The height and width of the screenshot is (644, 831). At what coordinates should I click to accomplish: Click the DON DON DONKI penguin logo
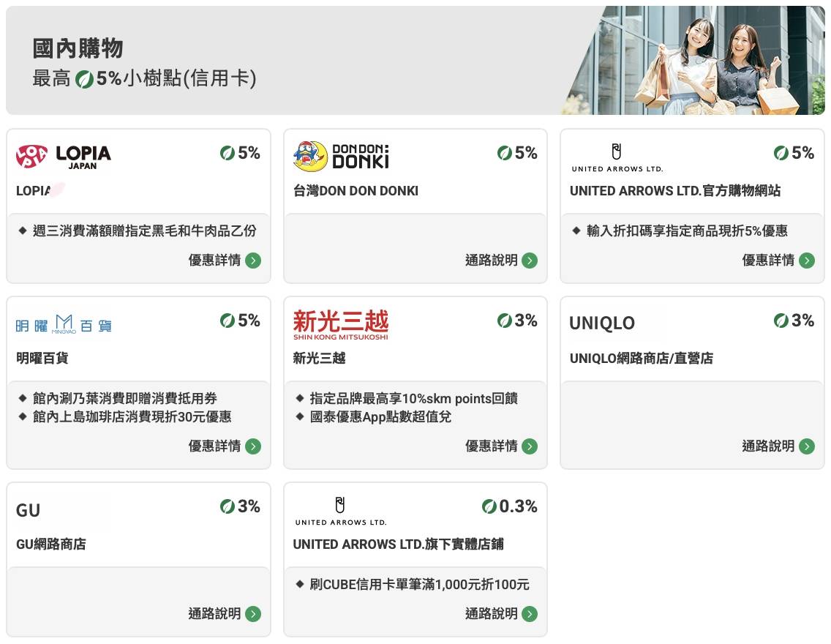[x=341, y=156]
